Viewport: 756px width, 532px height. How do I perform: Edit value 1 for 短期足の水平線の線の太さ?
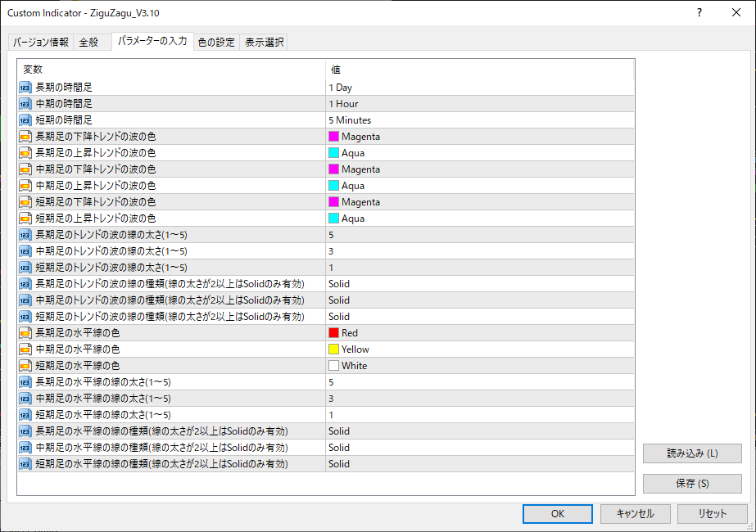point(480,416)
